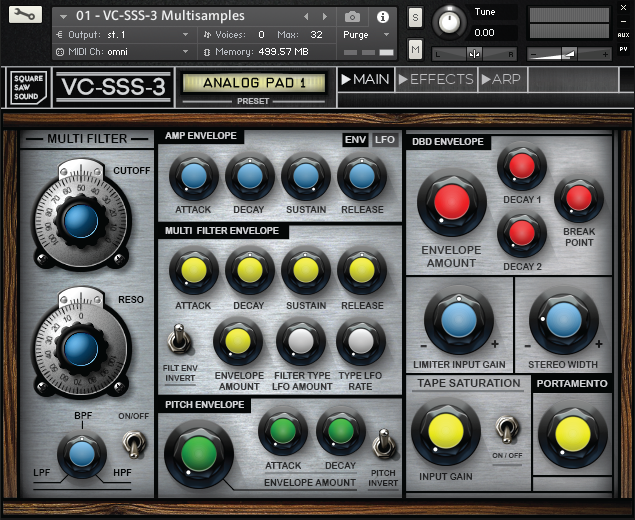The image size is (635, 520).
Task: Click the Multi Filter Envelope SUSTAIN knob
Action: pos(306,271)
